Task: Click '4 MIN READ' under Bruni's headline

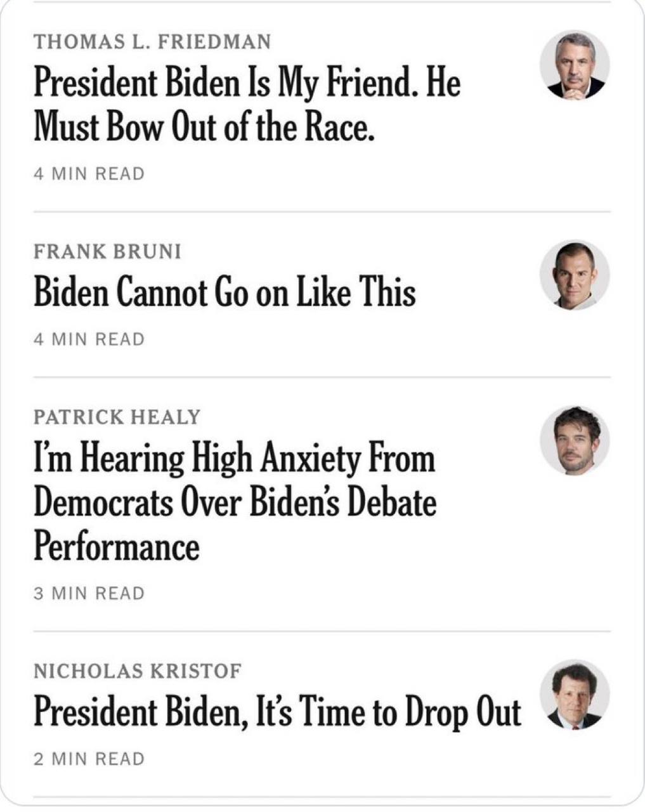Action: (89, 339)
